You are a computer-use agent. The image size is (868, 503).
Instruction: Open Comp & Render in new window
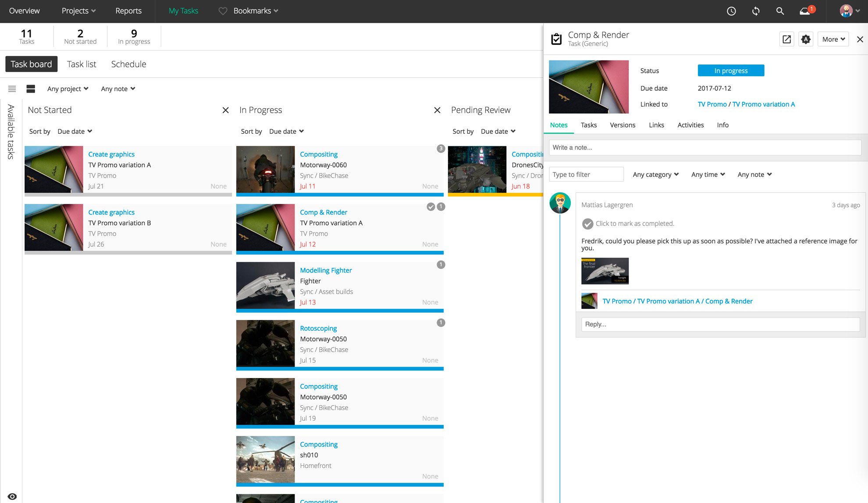point(787,39)
